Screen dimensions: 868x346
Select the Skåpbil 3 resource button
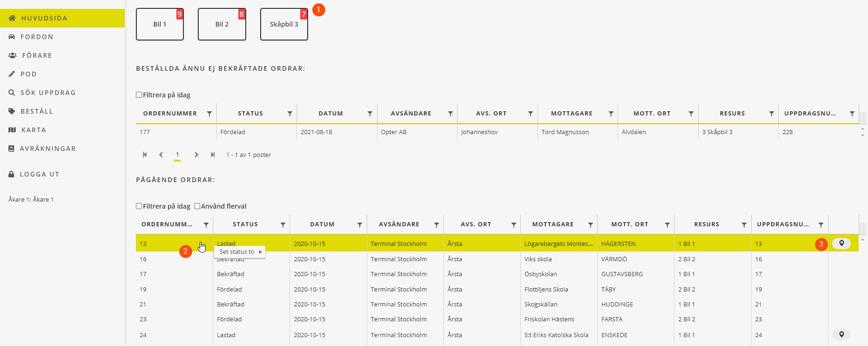coord(284,24)
